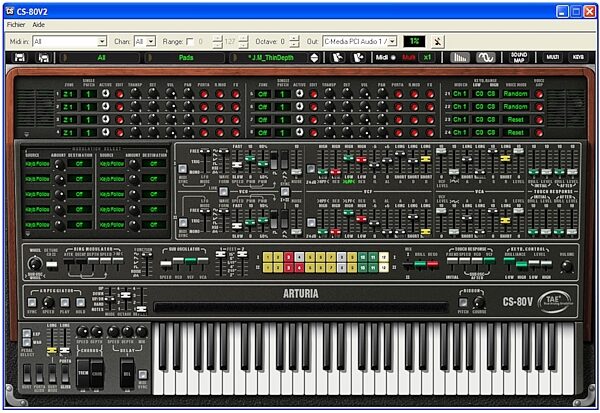
Task: Select the 'All' preset bank field
Action: [x=101, y=58]
